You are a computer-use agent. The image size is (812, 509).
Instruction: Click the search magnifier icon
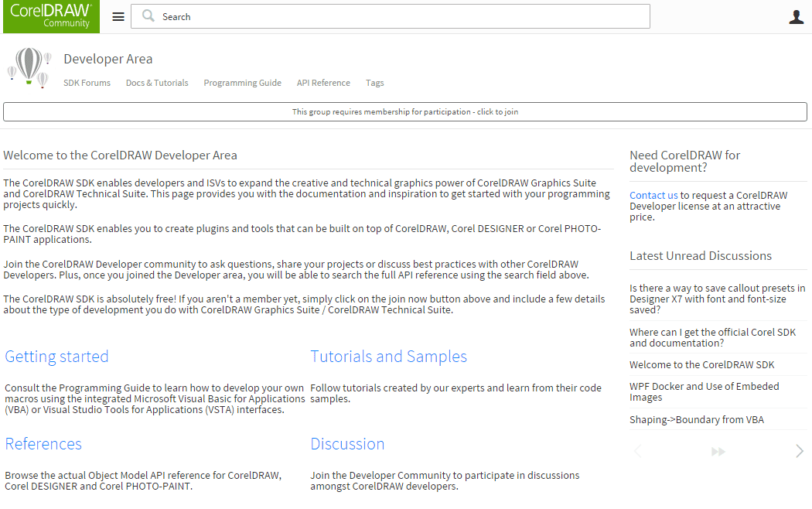(148, 16)
